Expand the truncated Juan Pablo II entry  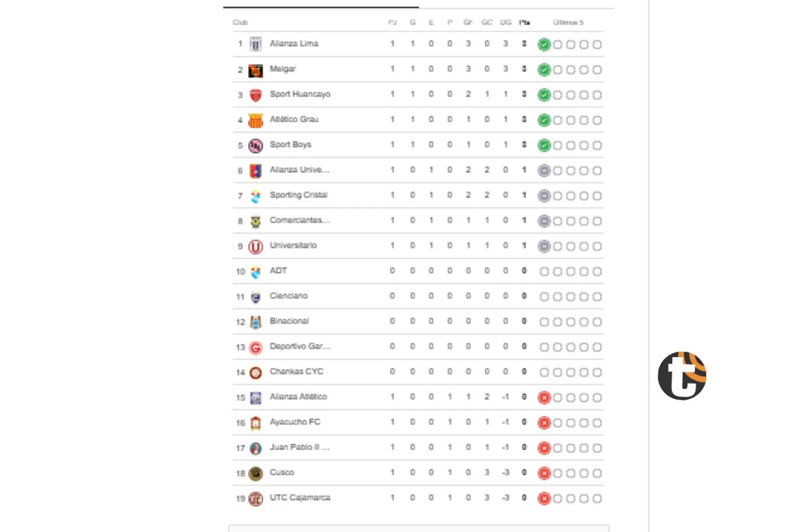(300, 448)
